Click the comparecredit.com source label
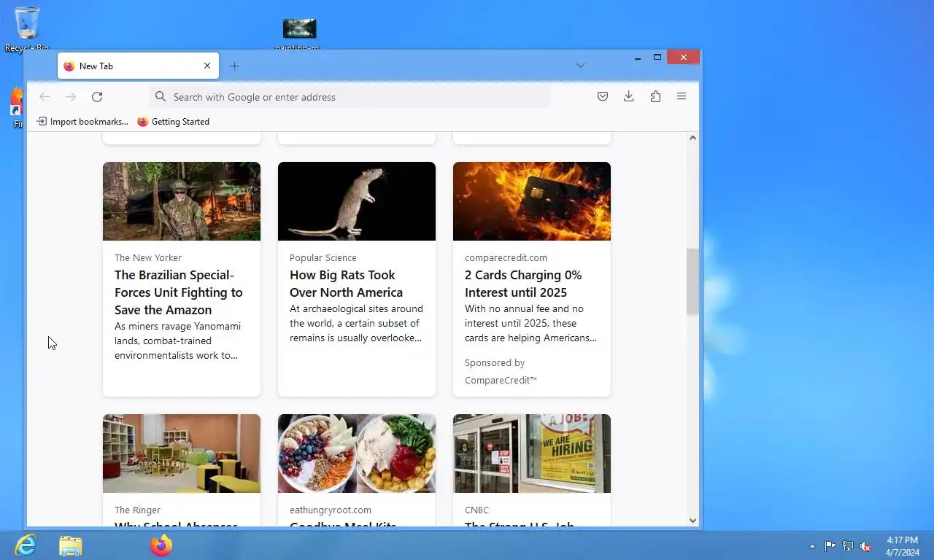Screen dimensions: 934x560 (506, 257)
